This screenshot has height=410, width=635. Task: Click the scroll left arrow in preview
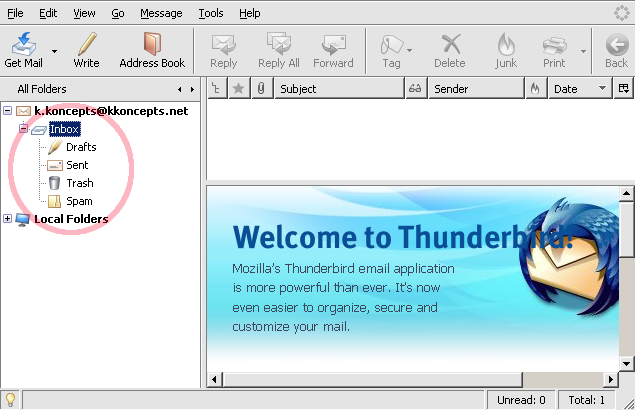[215, 380]
